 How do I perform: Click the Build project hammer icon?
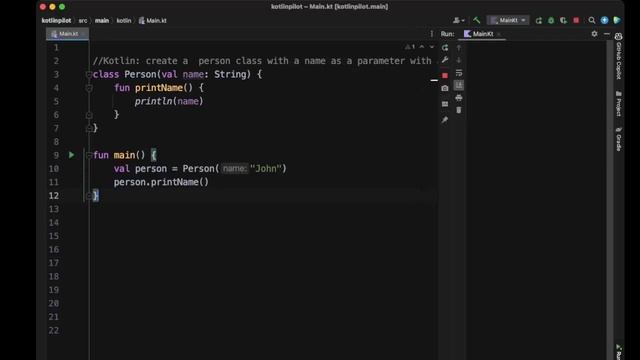click(x=476, y=20)
